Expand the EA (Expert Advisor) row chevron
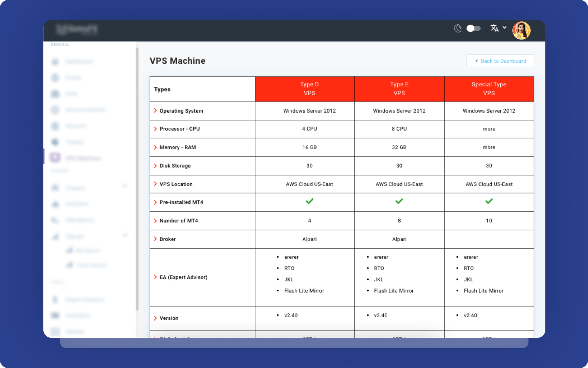Image resolution: width=588 pixels, height=368 pixels. (155, 277)
